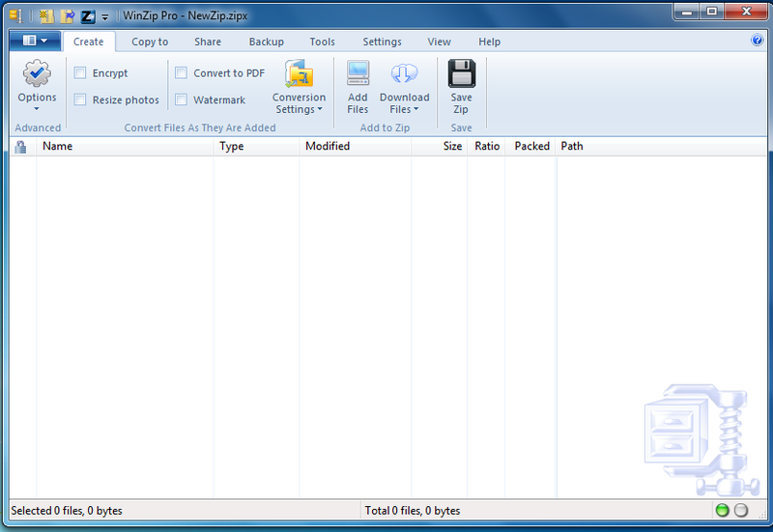
Task: Minimize the WinZip window
Action: pyautogui.click(x=687, y=12)
